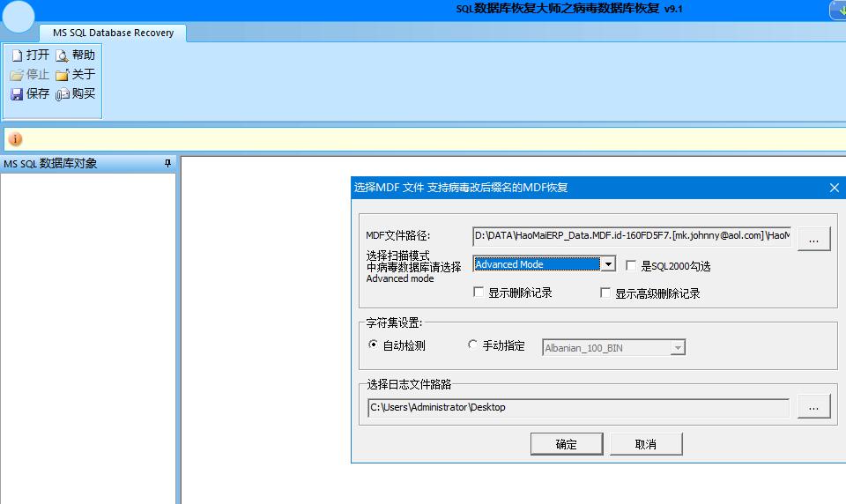
Task: Click the MDF文件路径 input field
Action: [632, 236]
